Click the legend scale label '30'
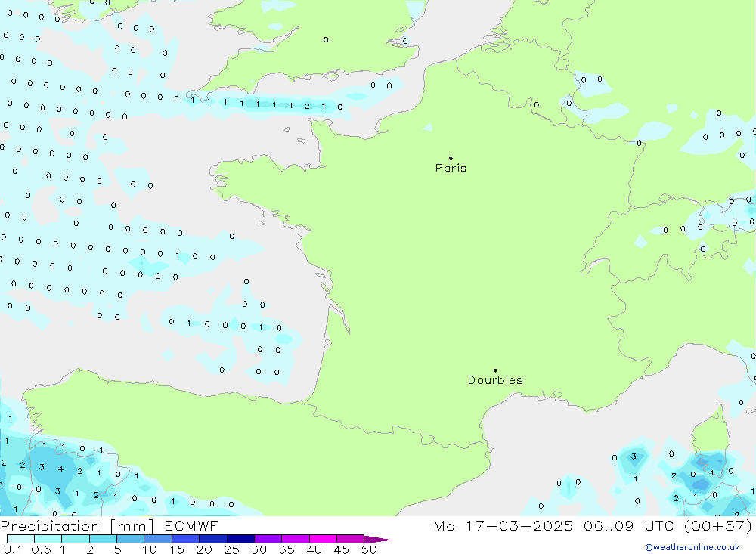 click(259, 549)
